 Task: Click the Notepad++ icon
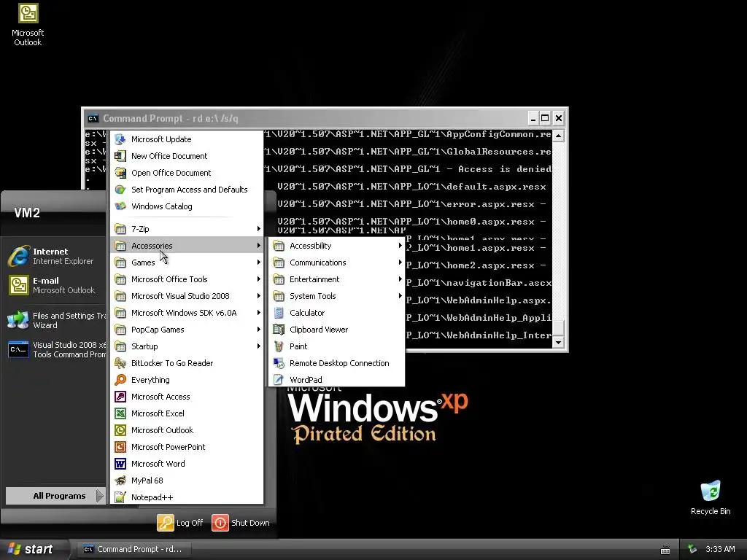coord(120,497)
